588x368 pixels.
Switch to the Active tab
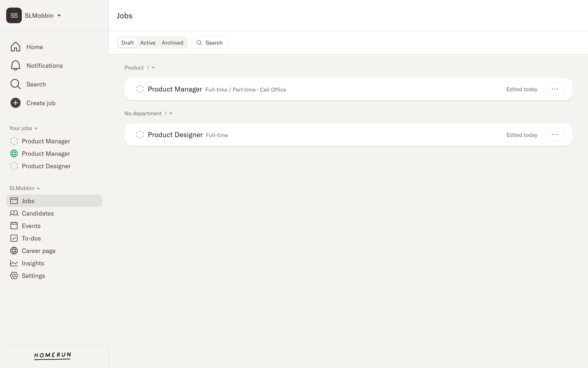[x=148, y=43]
